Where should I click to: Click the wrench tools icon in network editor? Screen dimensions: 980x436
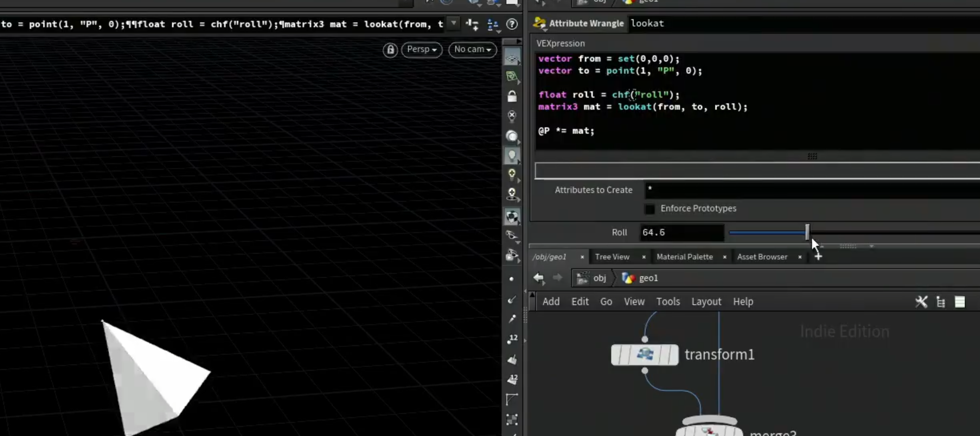point(921,301)
